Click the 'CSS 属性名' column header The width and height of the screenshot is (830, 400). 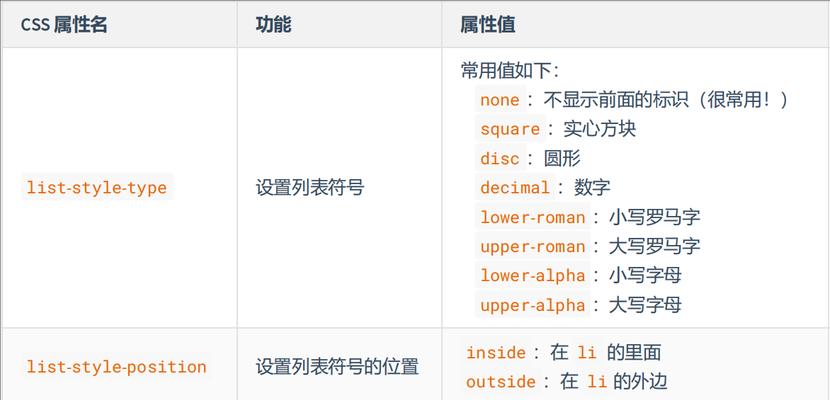[64, 25]
